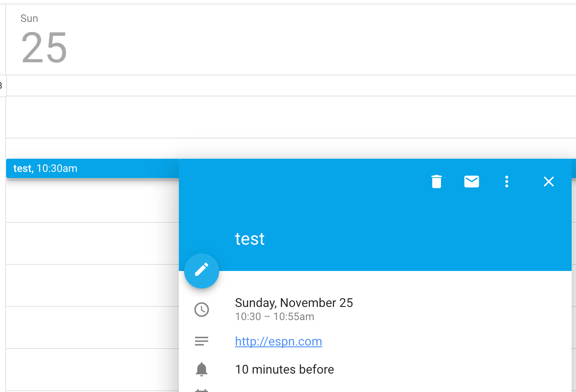Screen dimensions: 576x392
Task: Select the test event block at 10:30am
Action: 88,168
